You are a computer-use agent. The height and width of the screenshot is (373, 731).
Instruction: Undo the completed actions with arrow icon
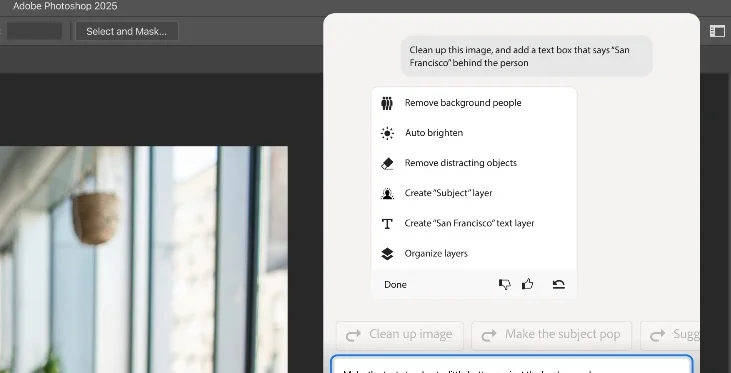tap(559, 284)
